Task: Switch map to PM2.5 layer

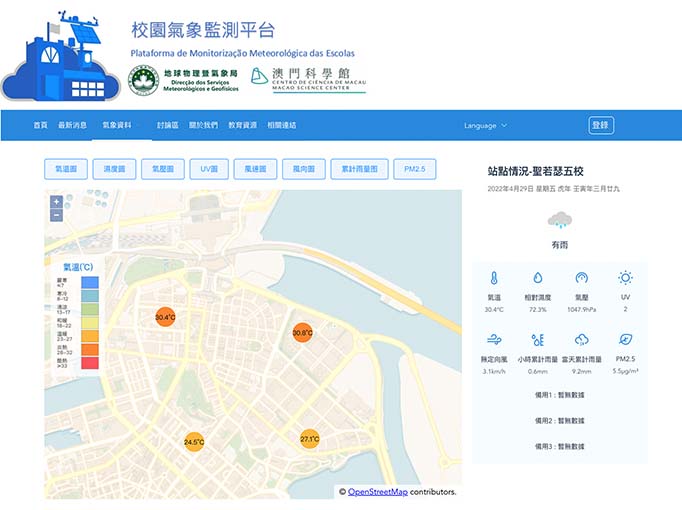Action: click(x=414, y=169)
